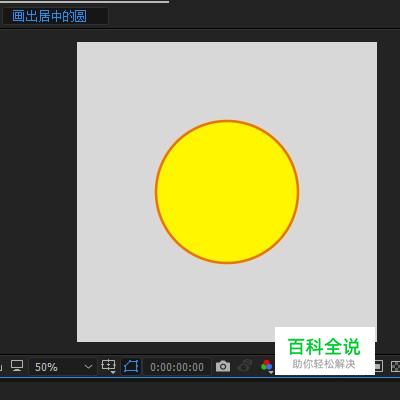Open the 50% magnification dropdown
Image resolution: width=400 pixels, height=400 pixels.
[63, 367]
